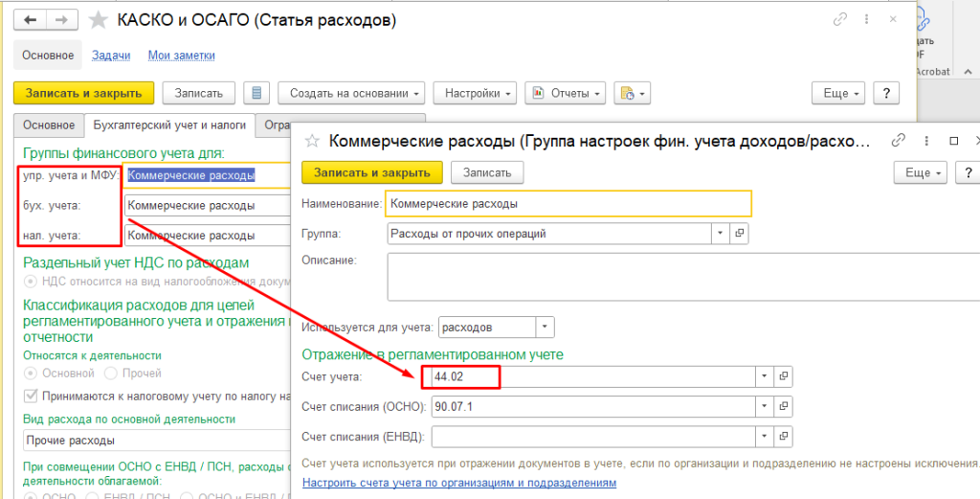Expand the Используется для учета dropdown
The width and height of the screenshot is (980, 499).
(x=545, y=327)
